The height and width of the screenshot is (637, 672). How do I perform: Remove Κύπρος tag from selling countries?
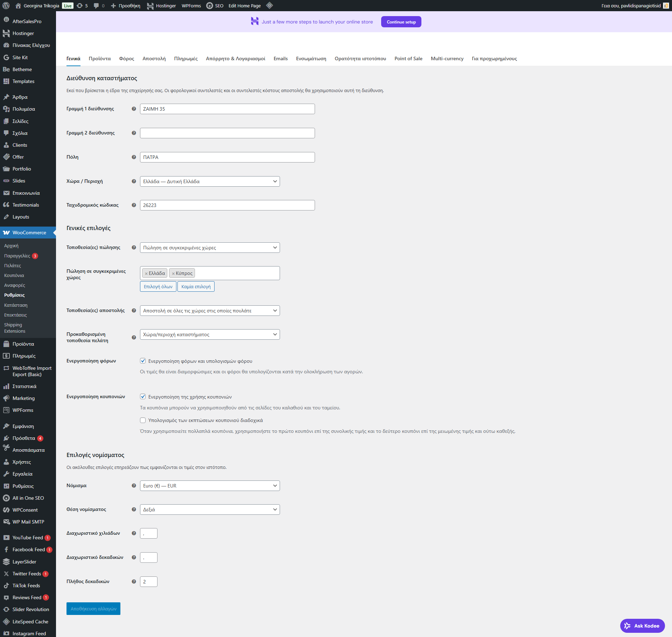[173, 274]
